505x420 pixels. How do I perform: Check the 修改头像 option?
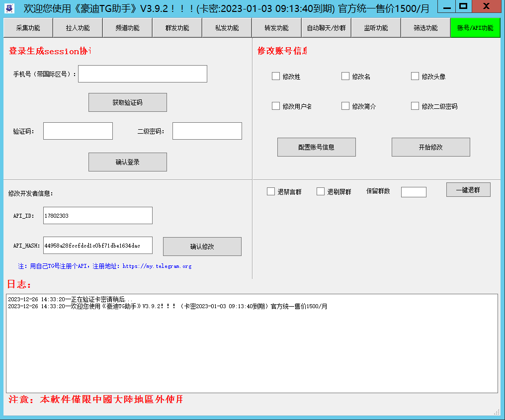[415, 77]
